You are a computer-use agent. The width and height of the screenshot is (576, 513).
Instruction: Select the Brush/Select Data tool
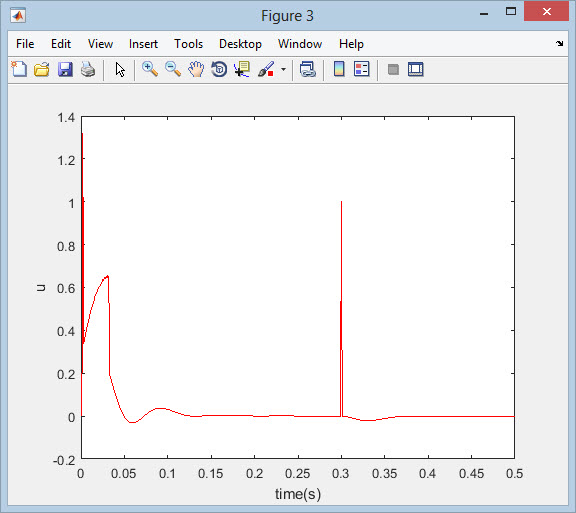[266, 69]
